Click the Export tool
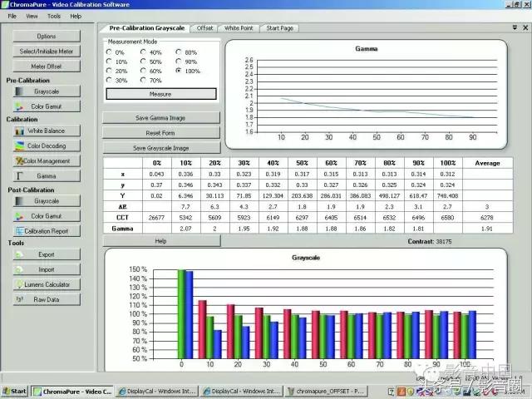Viewport: 532px width, 399px height. click(47, 254)
